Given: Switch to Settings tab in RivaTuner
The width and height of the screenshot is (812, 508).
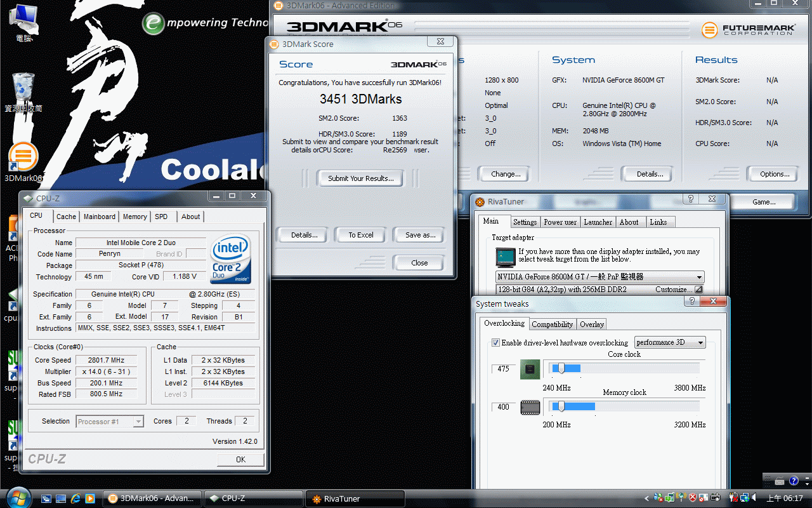Looking at the screenshot, I should [525, 222].
